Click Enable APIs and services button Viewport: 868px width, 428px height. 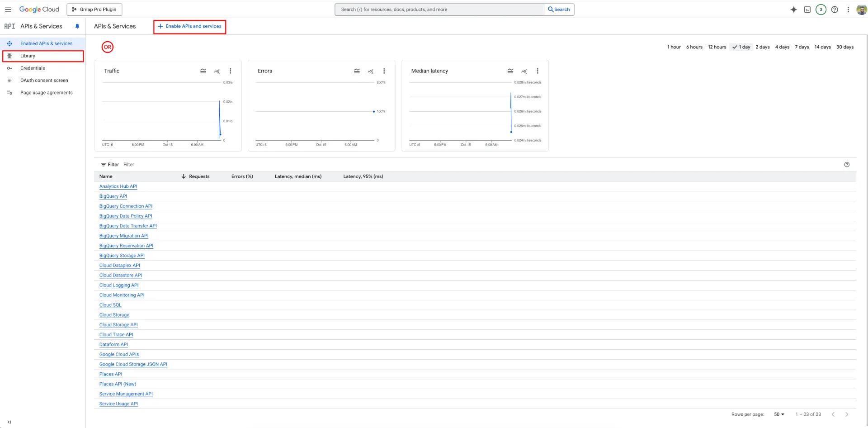click(189, 26)
